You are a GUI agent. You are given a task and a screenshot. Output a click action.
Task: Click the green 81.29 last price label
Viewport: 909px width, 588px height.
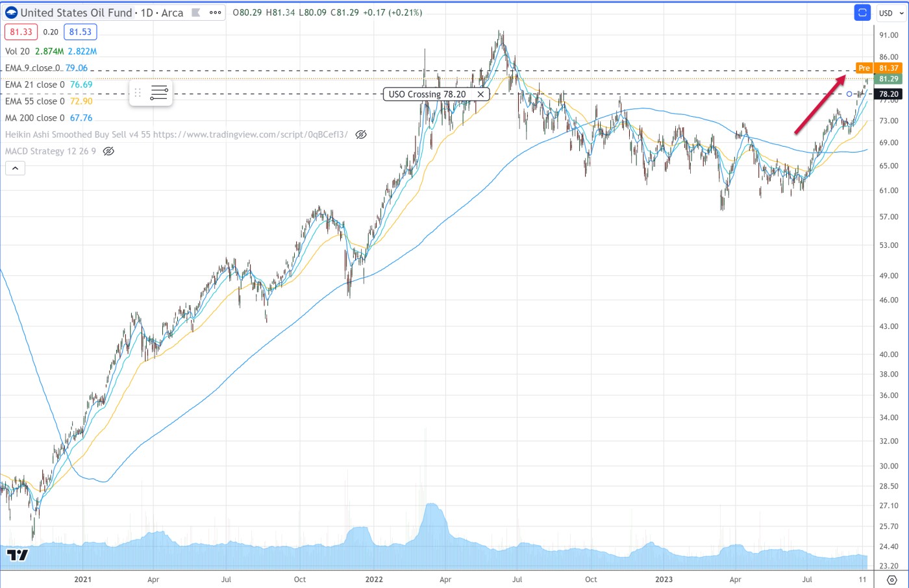tap(889, 79)
